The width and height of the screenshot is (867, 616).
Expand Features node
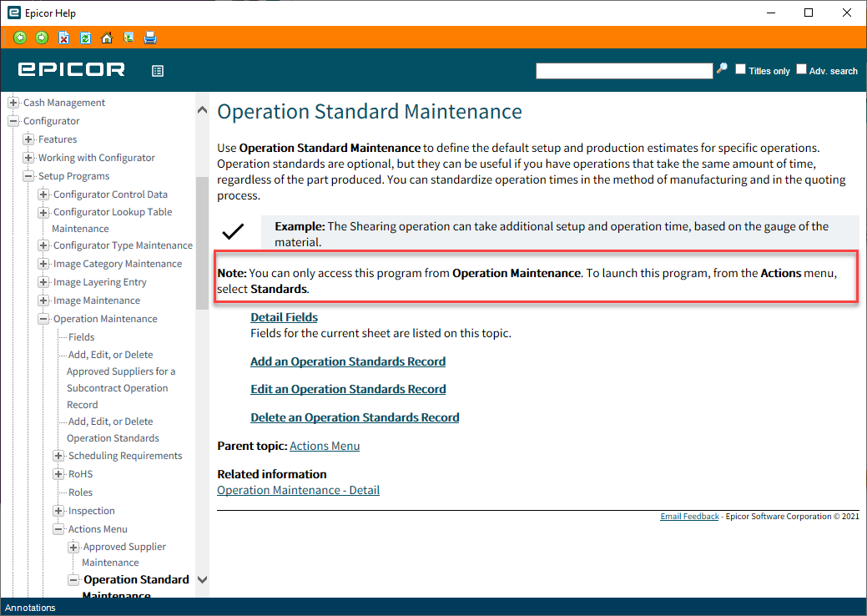(28, 139)
